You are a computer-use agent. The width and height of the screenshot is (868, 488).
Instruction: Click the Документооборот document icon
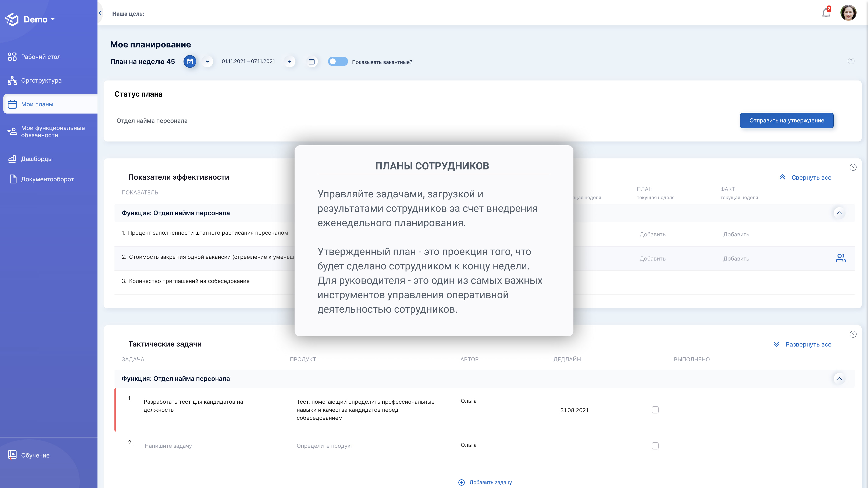click(13, 179)
